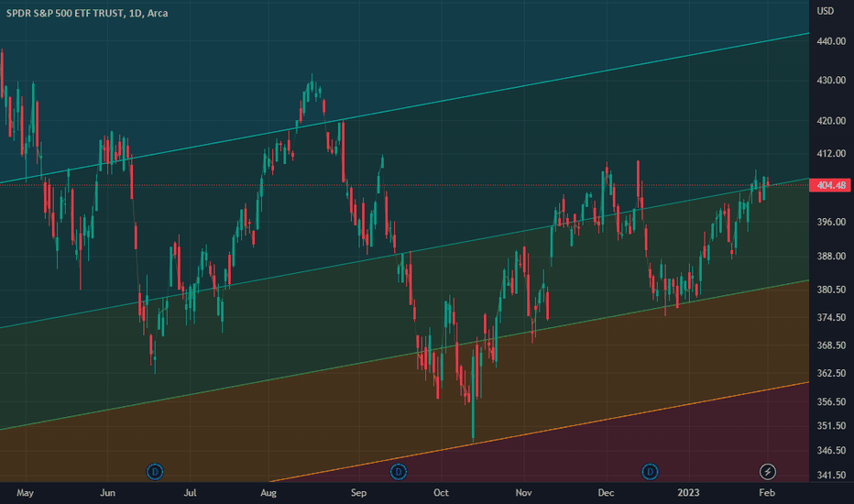Click the May label on time axis
Screen dimensions: 854x504
(x=25, y=493)
